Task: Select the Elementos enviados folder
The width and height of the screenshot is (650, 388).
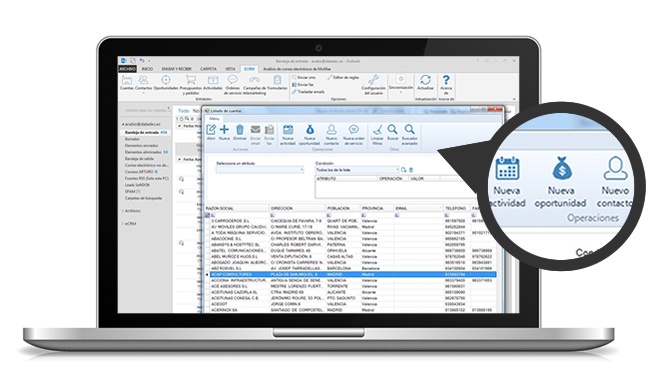Action: [141, 146]
